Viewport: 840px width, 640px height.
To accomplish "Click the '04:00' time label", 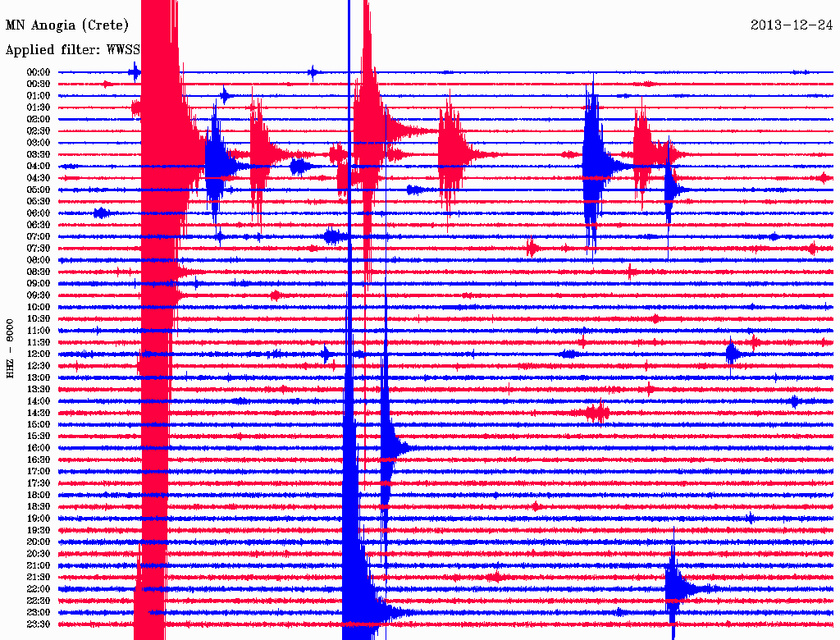I will (x=39, y=167).
